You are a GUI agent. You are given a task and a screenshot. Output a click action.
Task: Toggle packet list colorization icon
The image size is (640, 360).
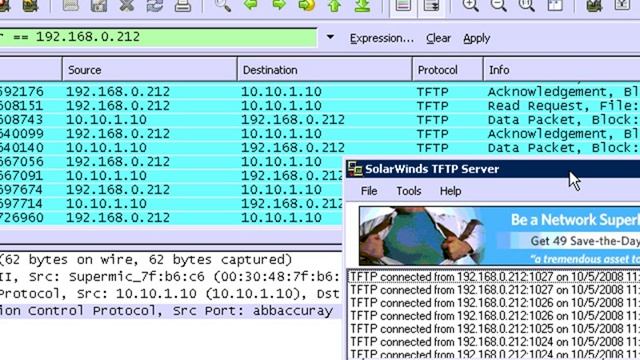403,5
